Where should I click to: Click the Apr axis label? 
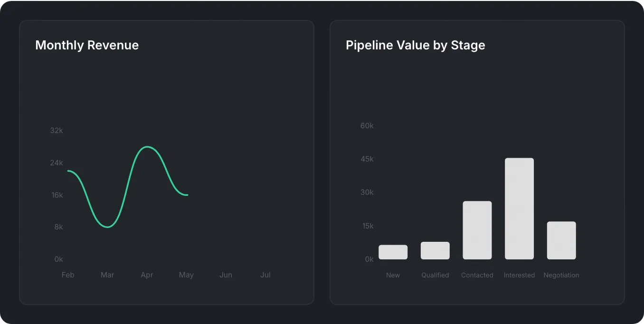pyautogui.click(x=147, y=275)
